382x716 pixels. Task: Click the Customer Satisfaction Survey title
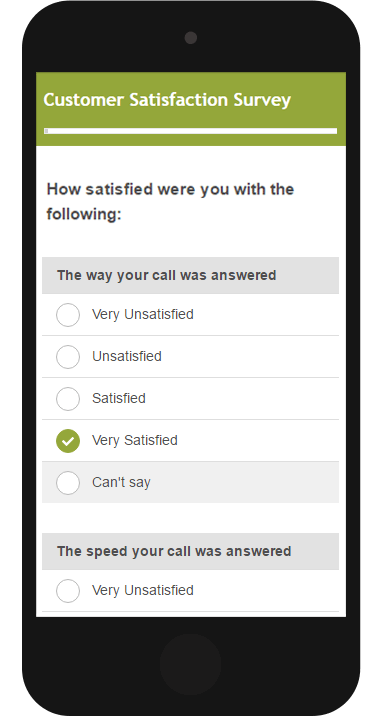tap(167, 100)
